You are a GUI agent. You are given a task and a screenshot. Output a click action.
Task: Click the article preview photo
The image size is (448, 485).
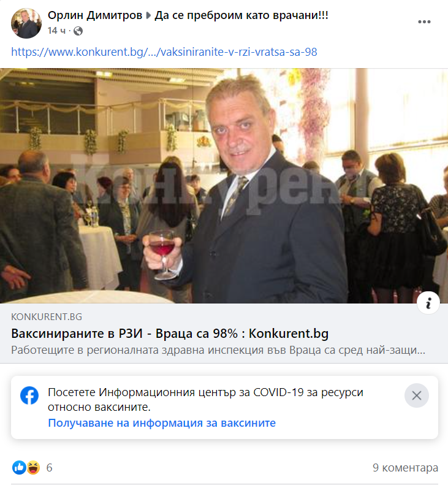tap(224, 186)
